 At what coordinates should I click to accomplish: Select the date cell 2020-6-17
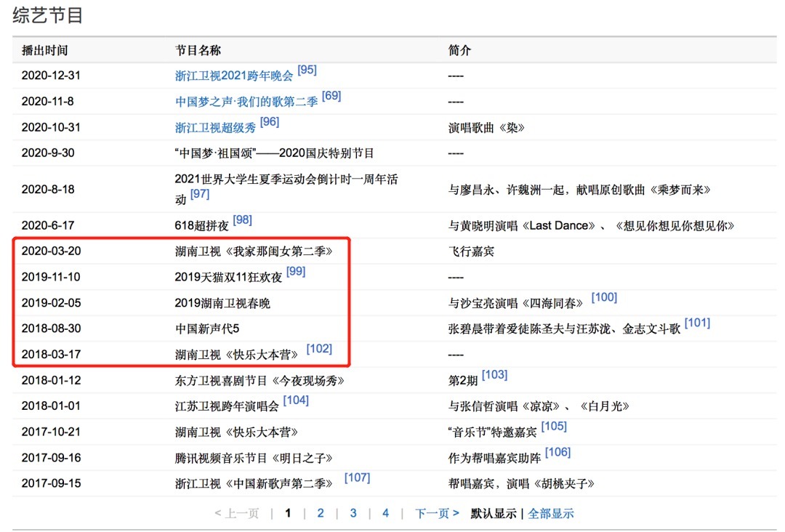coord(47,226)
